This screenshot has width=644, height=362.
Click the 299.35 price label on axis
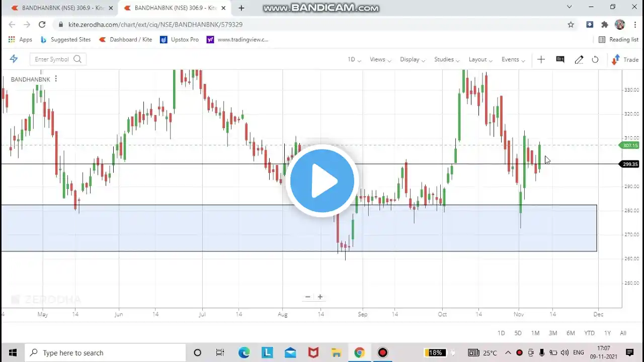[630, 164]
